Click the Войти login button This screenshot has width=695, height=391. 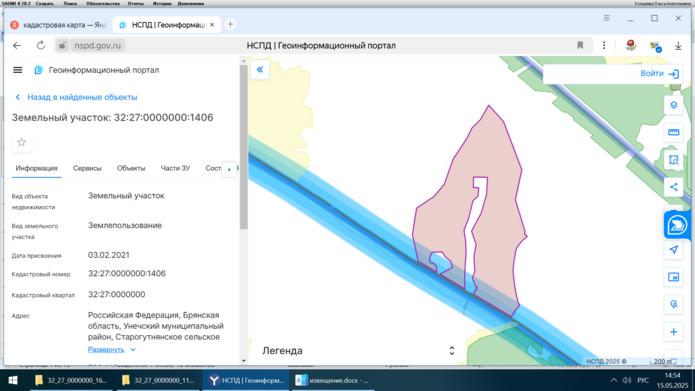click(x=659, y=74)
